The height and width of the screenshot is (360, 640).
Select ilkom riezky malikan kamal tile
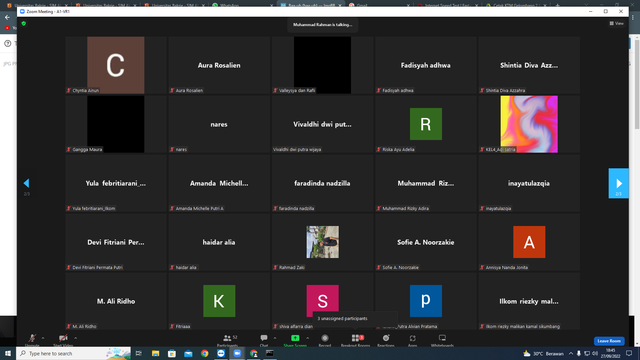[529, 301]
